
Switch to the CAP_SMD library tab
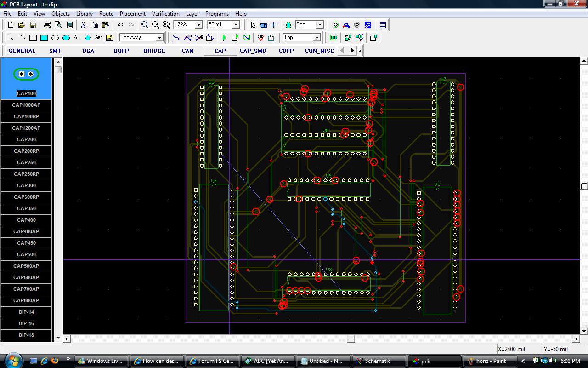(253, 51)
